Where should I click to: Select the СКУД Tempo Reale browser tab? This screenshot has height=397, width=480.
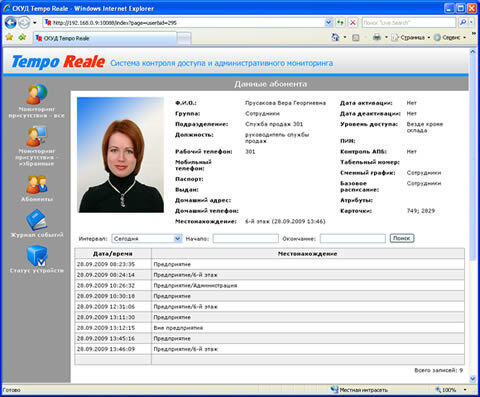tap(105, 38)
